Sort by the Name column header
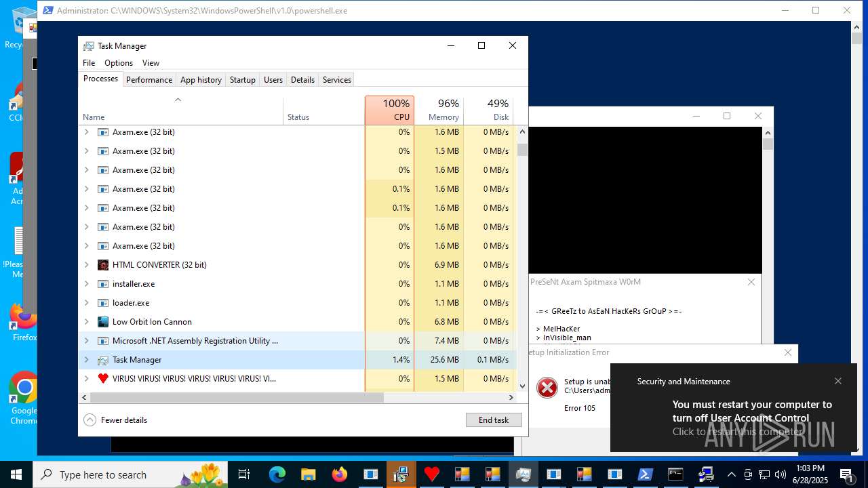This screenshot has width=868, height=488. point(181,110)
